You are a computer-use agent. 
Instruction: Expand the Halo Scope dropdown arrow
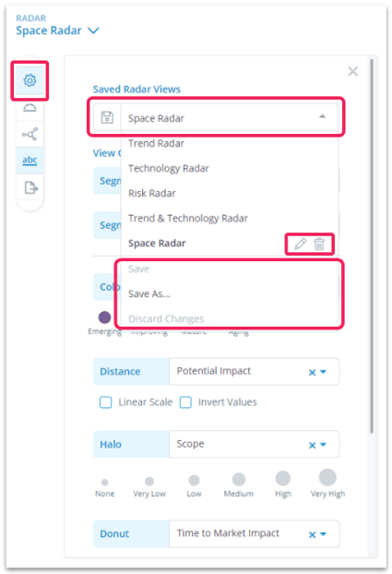323,445
